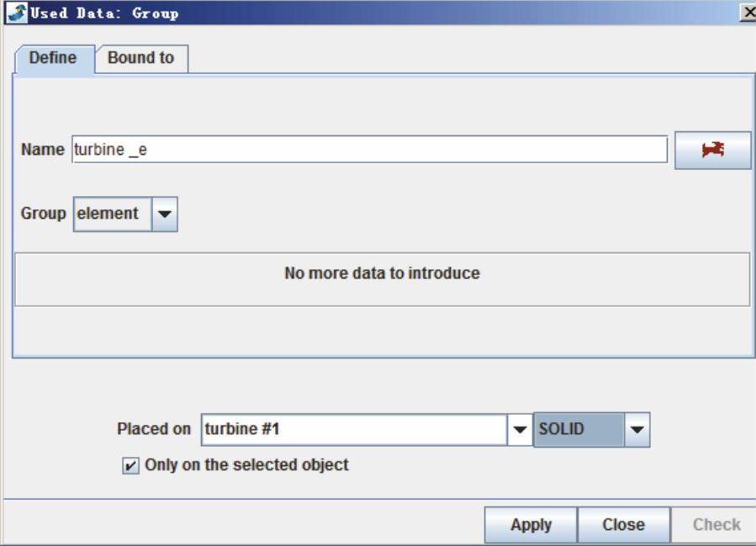Viewport: 756px width, 546px height.
Task: Click the "Used Data: Group" title bar text
Action: click(x=104, y=13)
